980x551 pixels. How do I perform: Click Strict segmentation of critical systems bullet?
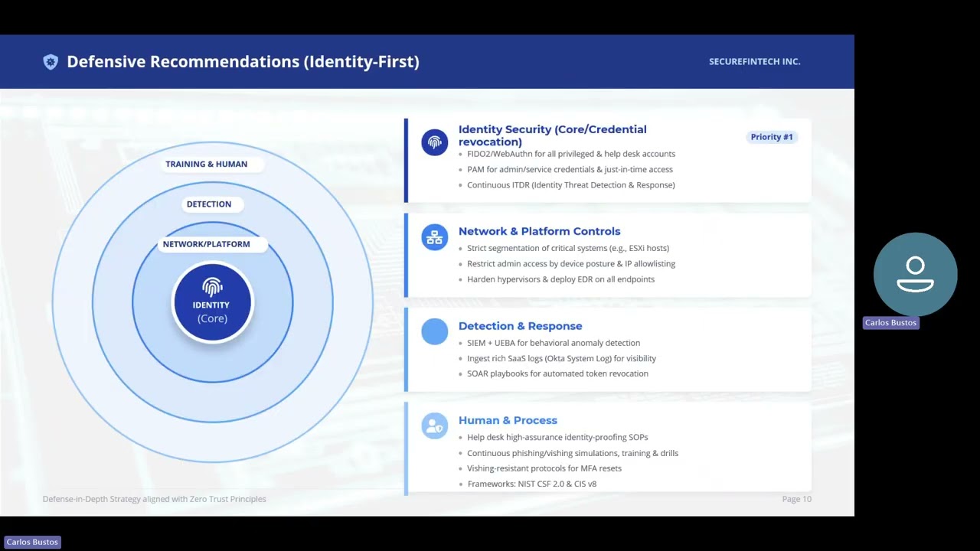click(568, 248)
